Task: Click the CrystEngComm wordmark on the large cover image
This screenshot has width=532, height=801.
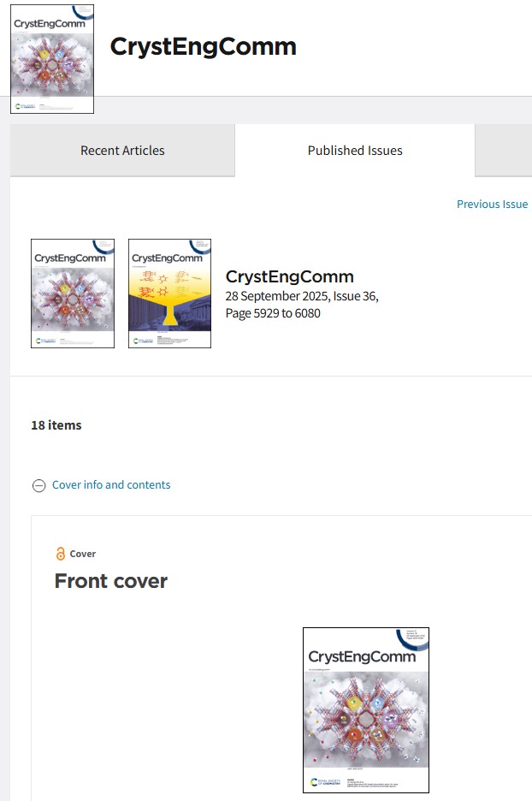Action: pyautogui.click(x=362, y=656)
